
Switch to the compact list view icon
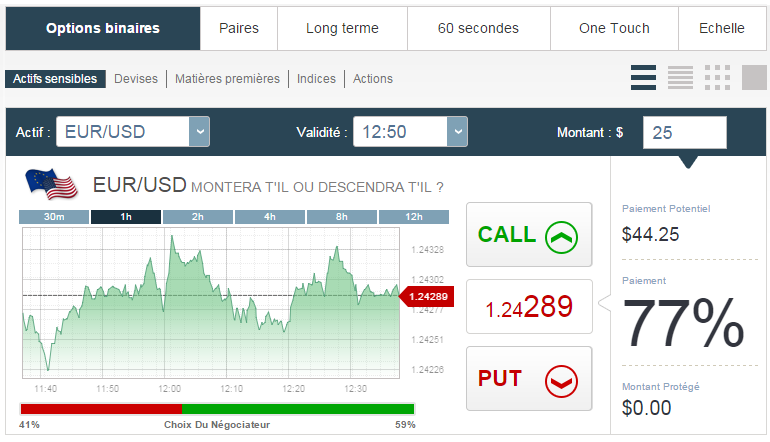(680, 78)
